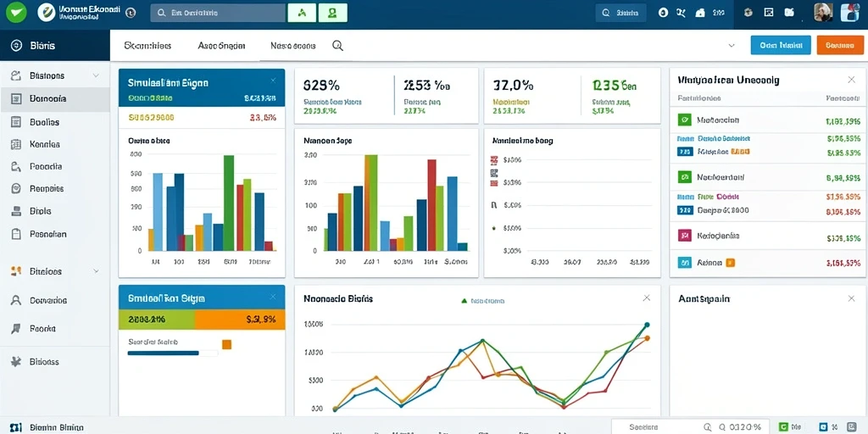Viewport: 868px width, 434px height.
Task: Click the orange segment of lower-left card bar
Action: pos(240,320)
